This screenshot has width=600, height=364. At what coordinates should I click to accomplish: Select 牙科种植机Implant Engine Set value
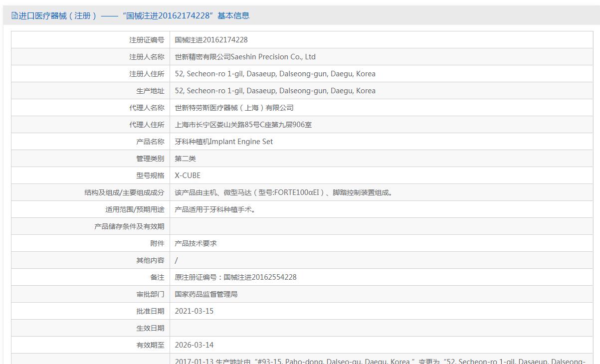(224, 142)
